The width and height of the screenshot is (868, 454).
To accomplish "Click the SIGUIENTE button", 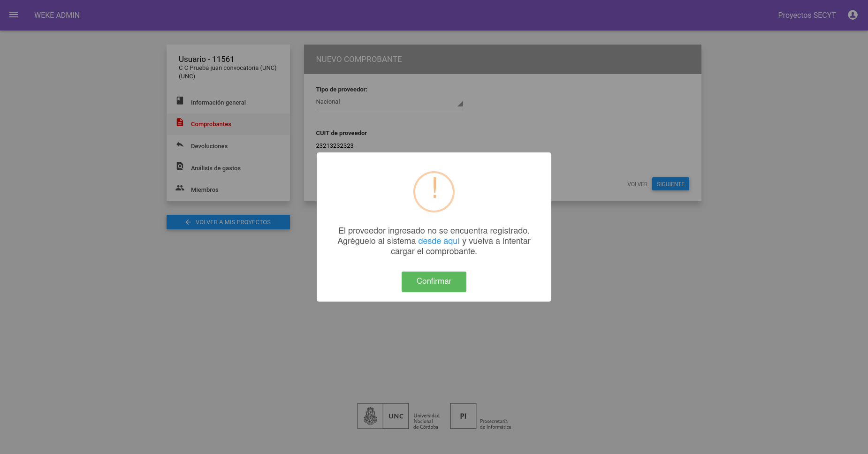I will 670,184.
